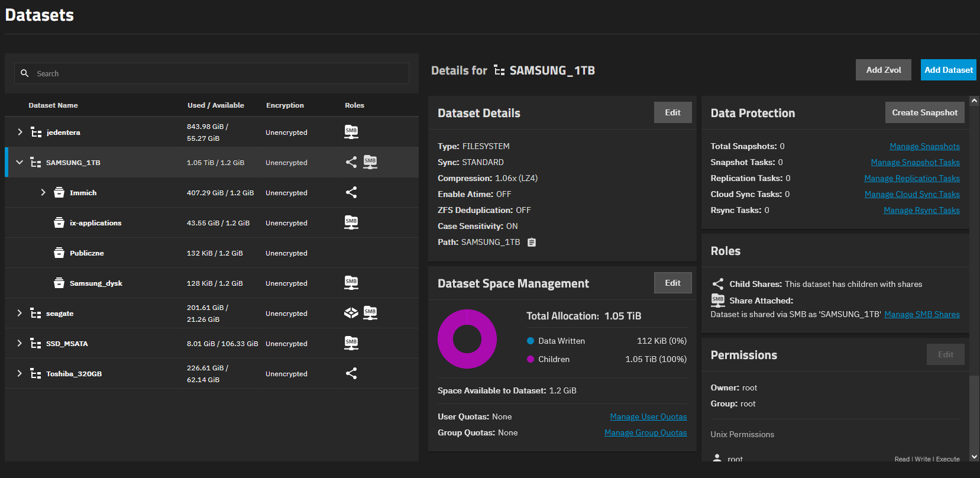The image size is (980, 478).
Task: Click the SMB icon in ix-applications row
Action: point(351,222)
